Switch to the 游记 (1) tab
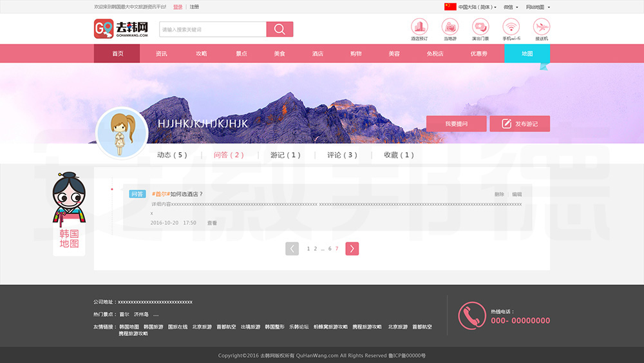The width and height of the screenshot is (644, 363). 285,155
